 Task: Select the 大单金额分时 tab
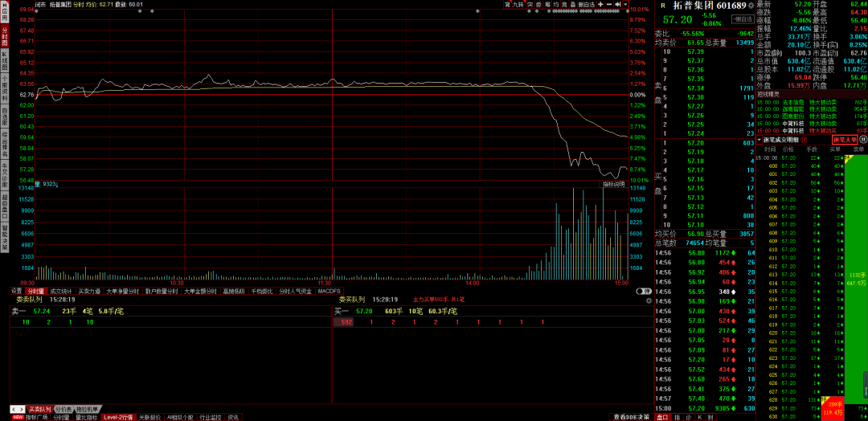coord(200,291)
